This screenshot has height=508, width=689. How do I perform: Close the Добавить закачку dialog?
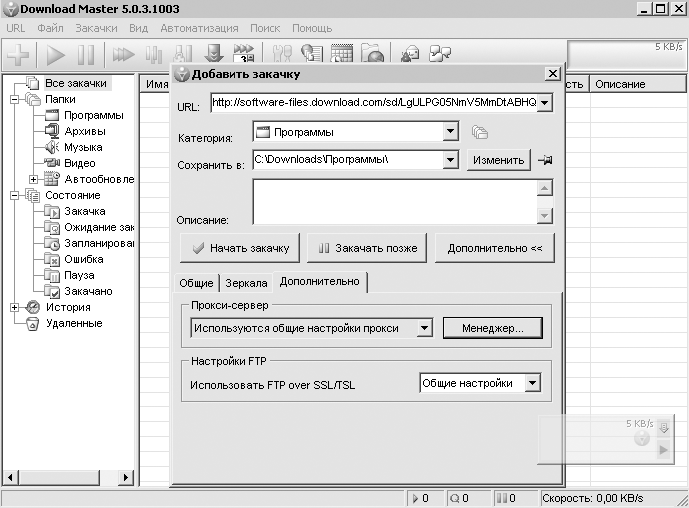(553, 74)
